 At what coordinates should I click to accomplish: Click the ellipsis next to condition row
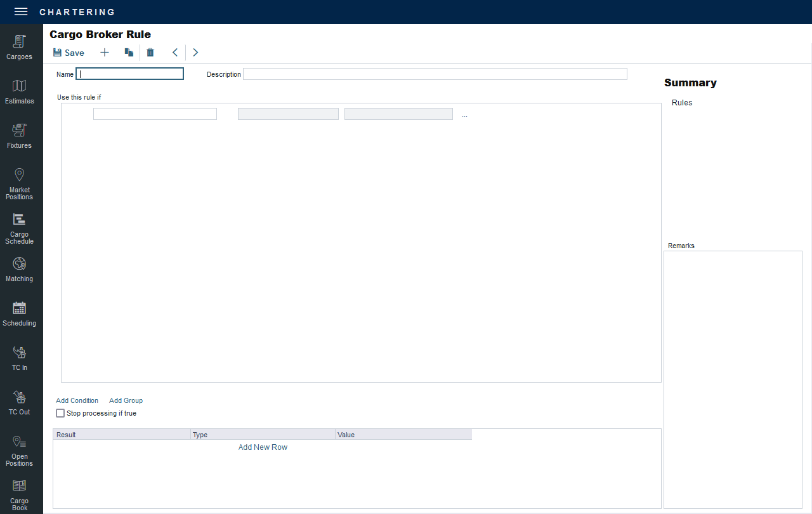tap(464, 115)
